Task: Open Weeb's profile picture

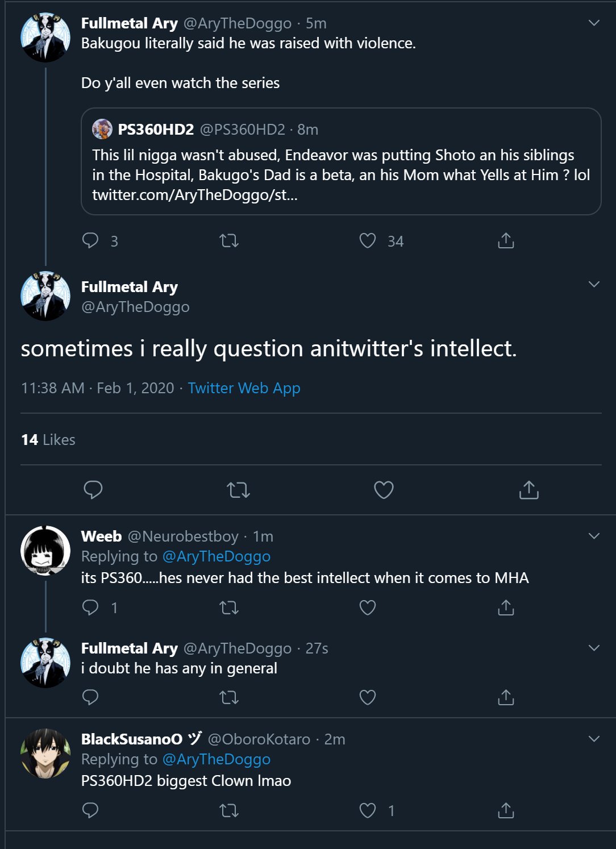Action: (x=45, y=550)
